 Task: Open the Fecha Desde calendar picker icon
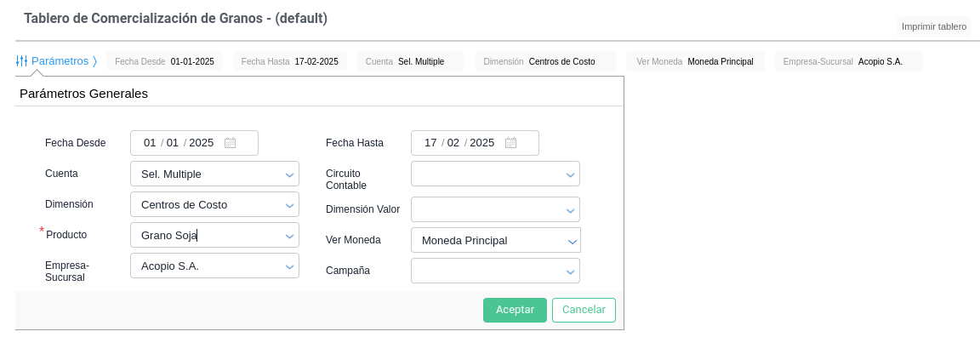pyautogui.click(x=230, y=143)
